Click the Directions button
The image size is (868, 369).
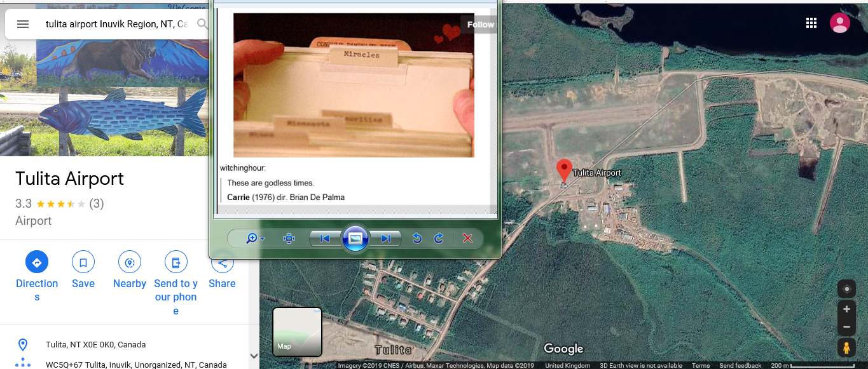[37, 277]
